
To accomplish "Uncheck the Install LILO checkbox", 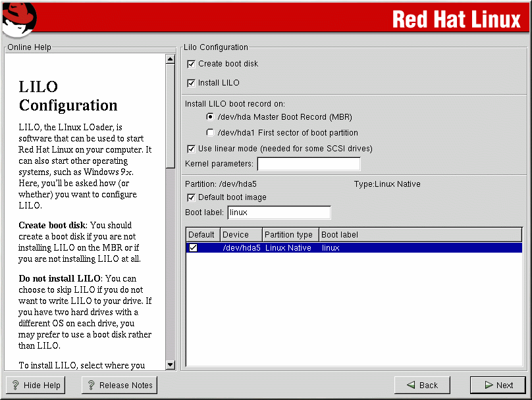I will [192, 83].
